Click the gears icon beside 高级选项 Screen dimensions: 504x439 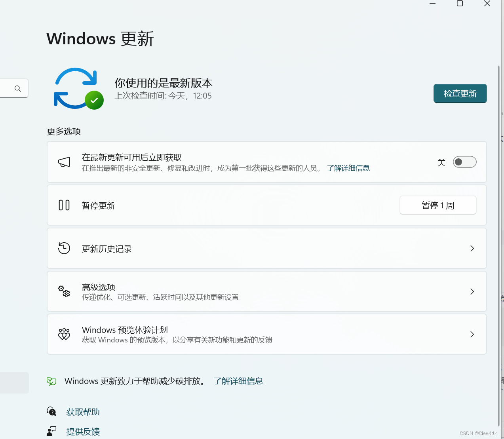(64, 291)
